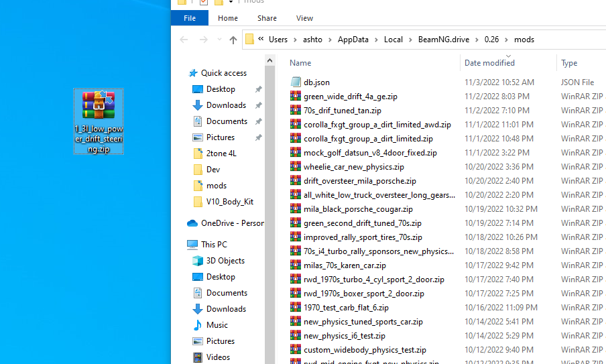Screen dimensions: 606x364
Task: Click the BeamNG.drive breadcrumb segment
Action: (444, 40)
